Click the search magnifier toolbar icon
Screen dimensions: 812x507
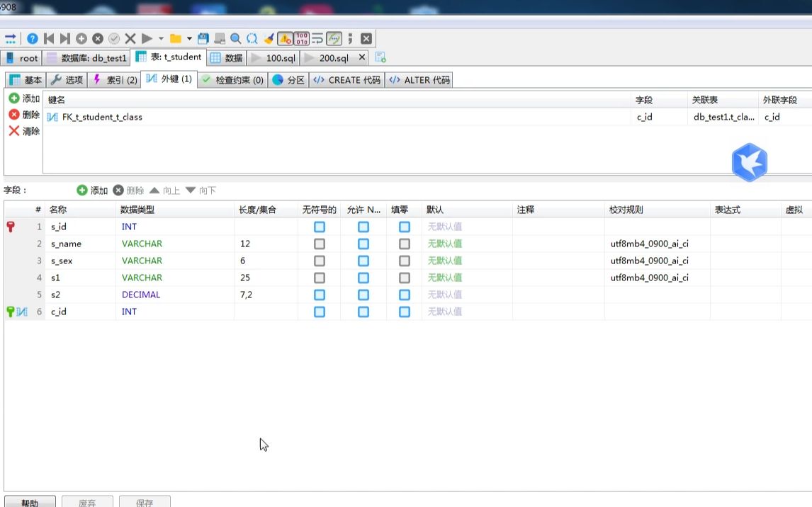pos(235,38)
